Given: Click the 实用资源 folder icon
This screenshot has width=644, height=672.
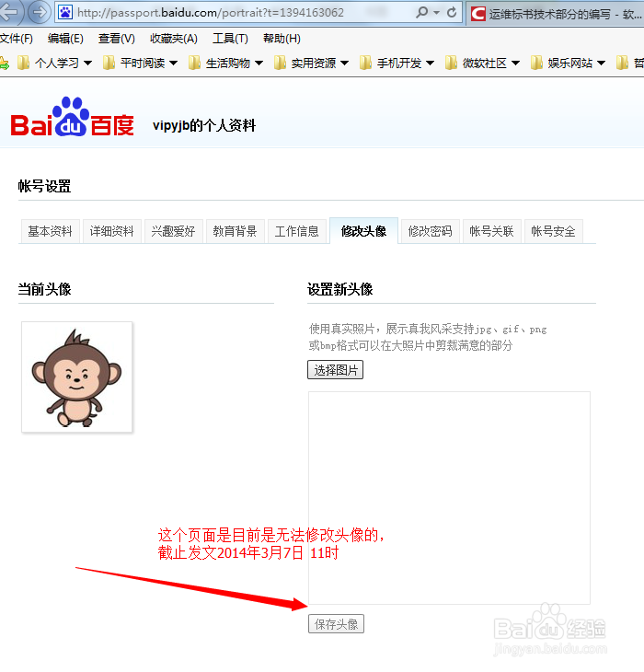Looking at the screenshot, I should pyautogui.click(x=280, y=63).
